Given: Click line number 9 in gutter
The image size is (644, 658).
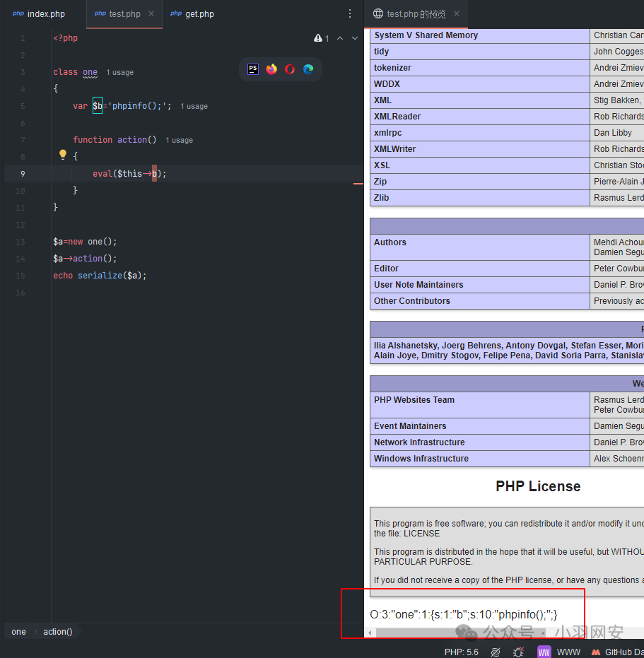Looking at the screenshot, I should coord(23,174).
